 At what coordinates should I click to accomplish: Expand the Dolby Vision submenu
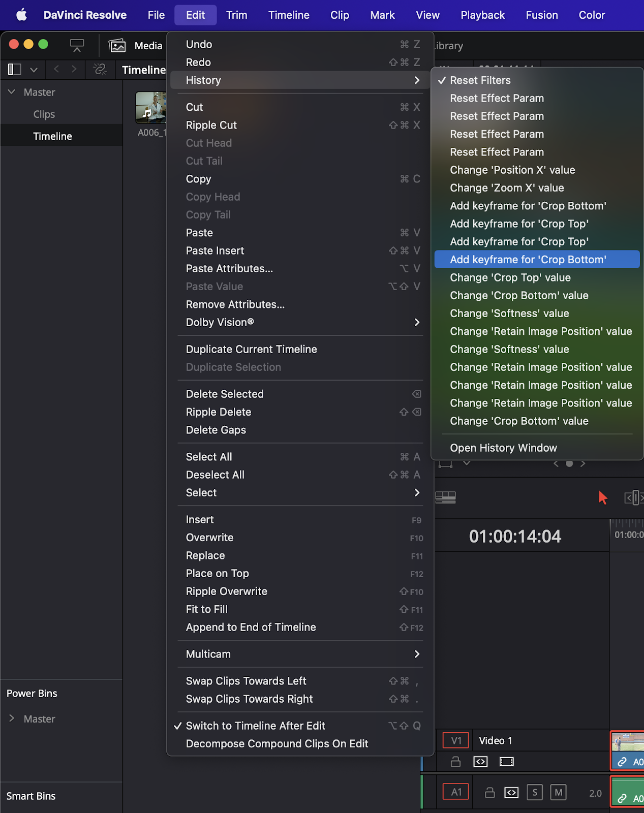point(300,322)
